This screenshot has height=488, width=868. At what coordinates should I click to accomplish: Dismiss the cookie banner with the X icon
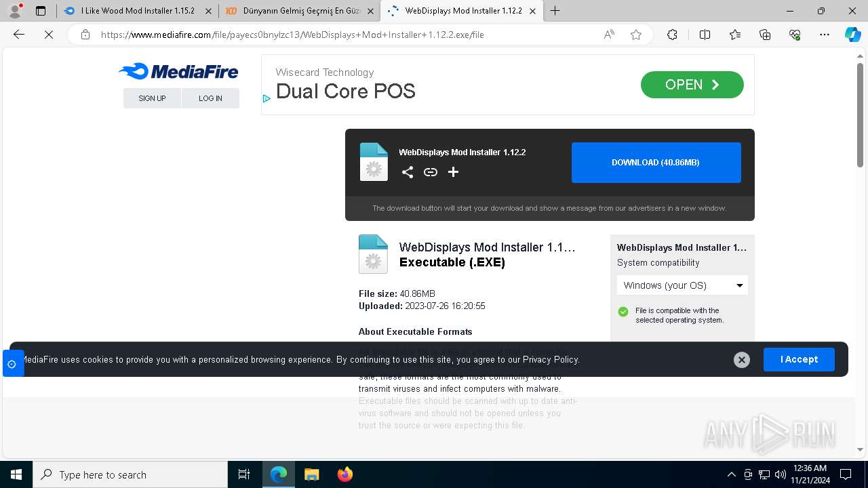point(742,360)
